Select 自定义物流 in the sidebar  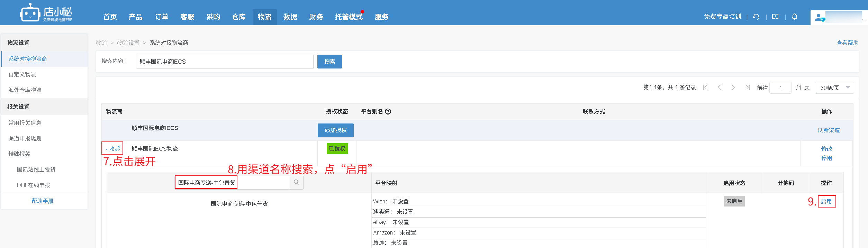coord(22,74)
